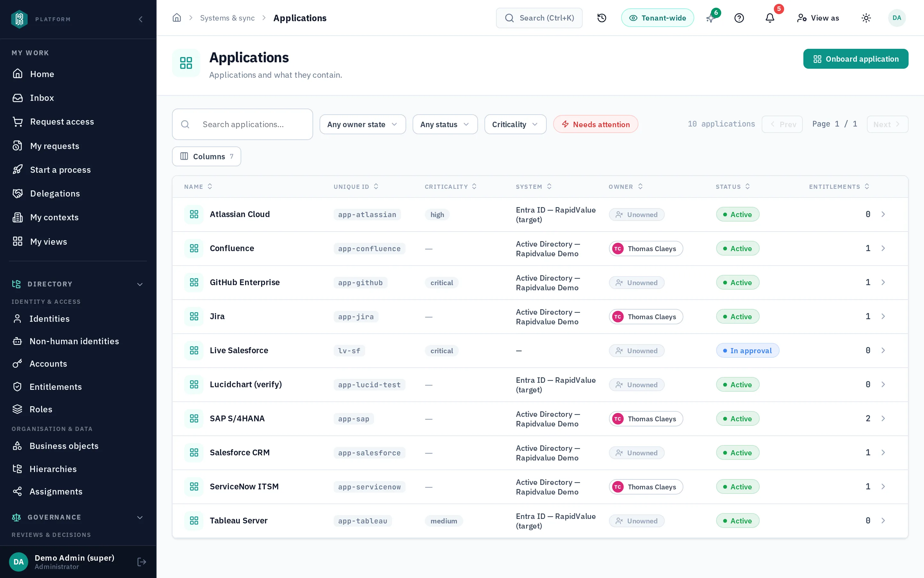The height and width of the screenshot is (578, 924).
Task: Click the Accounts key icon
Action: pyautogui.click(x=17, y=363)
